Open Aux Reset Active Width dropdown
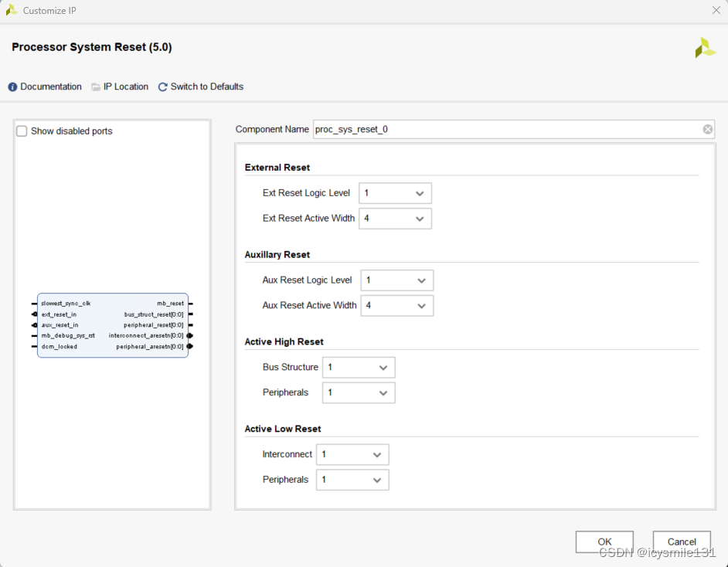The height and width of the screenshot is (567, 728). 397,306
